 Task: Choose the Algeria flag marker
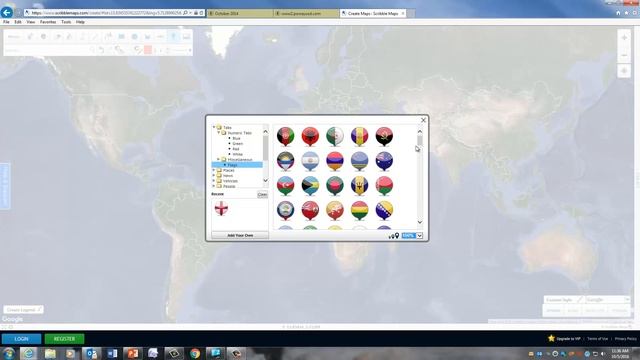(x=335, y=136)
